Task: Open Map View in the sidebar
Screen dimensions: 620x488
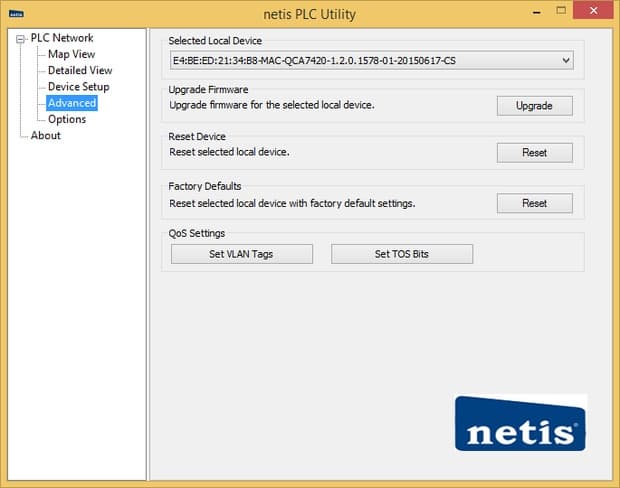Action: pyautogui.click(x=72, y=54)
